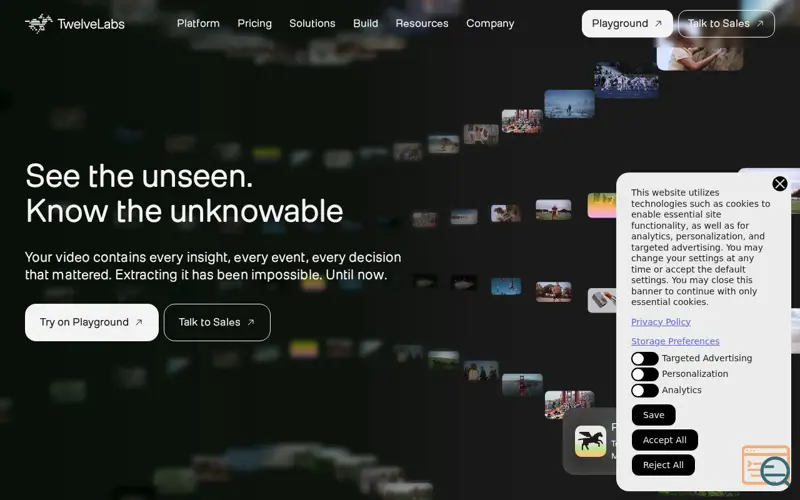Image resolution: width=800 pixels, height=500 pixels.
Task: Open the Company menu
Action: (x=490, y=23)
